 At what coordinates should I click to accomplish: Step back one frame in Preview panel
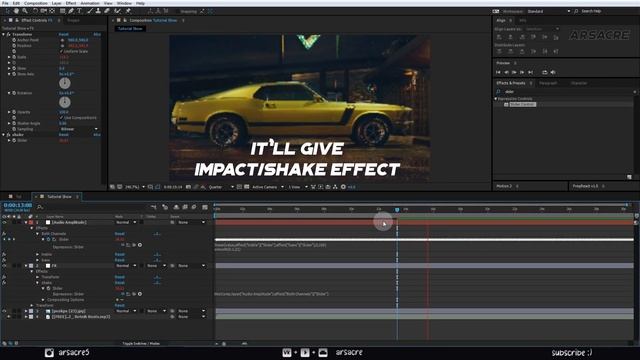click(x=506, y=72)
